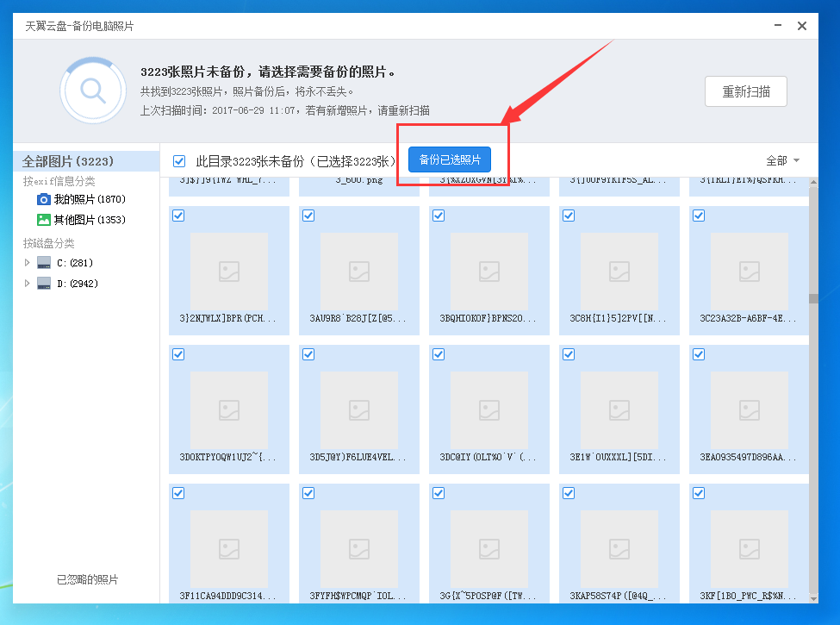
Task: Deselect the checkbox on 3AU9R8 photo
Action: pyautogui.click(x=308, y=216)
